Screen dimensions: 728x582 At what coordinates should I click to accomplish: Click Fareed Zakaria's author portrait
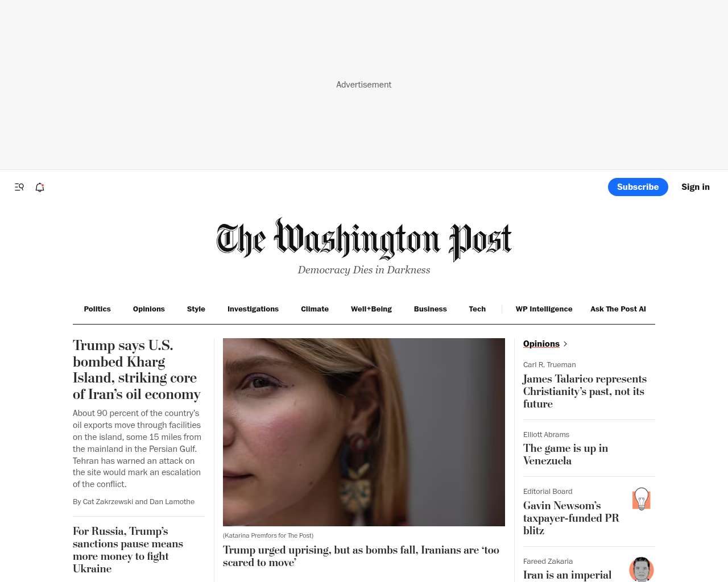(x=642, y=569)
